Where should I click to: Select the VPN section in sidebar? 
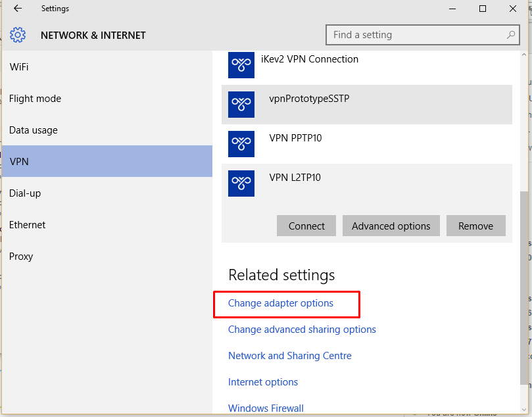point(107,161)
